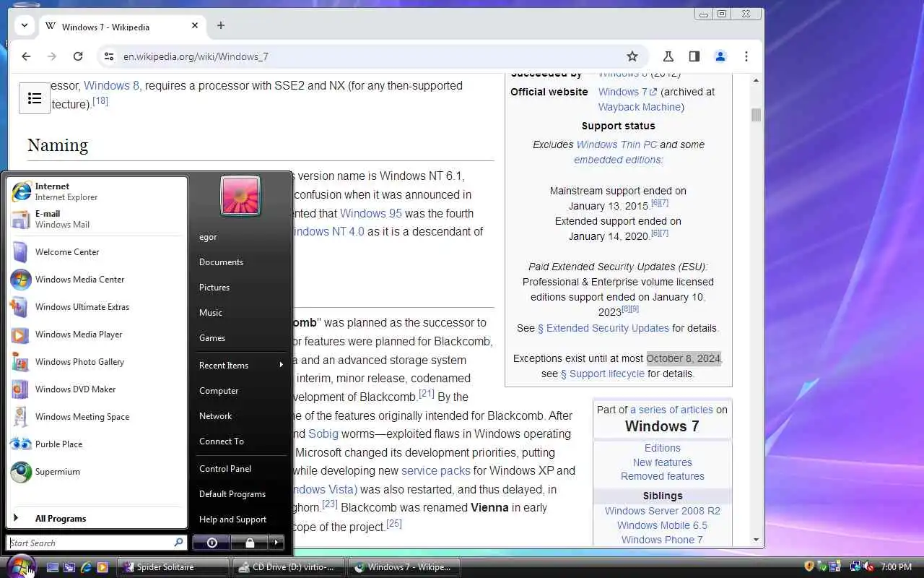924x578 pixels.
Task: Open Welcome Center in Start menu
Action: click(x=97, y=252)
